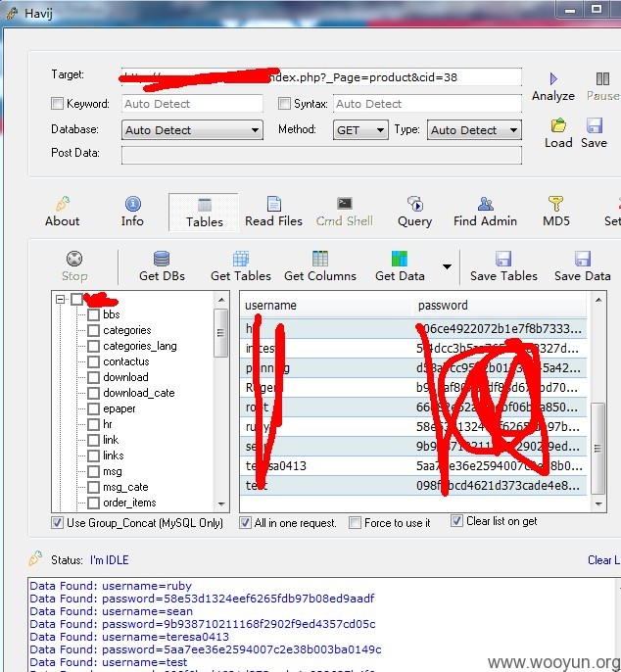Open the Database Auto Detect dropdown
The height and width of the screenshot is (672, 621).
(192, 130)
